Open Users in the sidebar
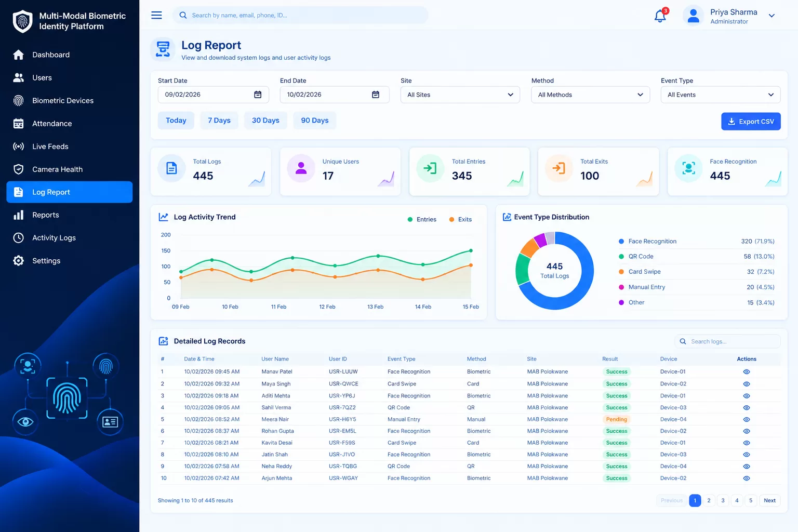Image resolution: width=798 pixels, height=532 pixels. (x=69, y=77)
